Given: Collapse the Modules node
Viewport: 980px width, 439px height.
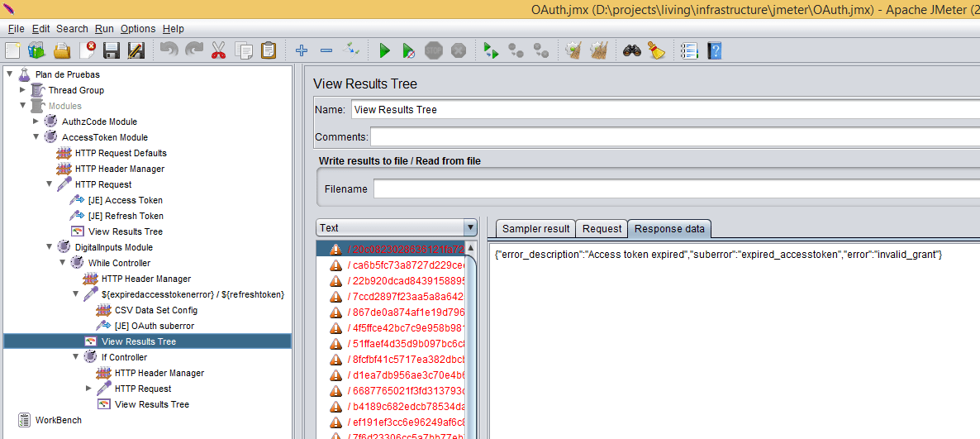Looking at the screenshot, I should pyautogui.click(x=23, y=106).
